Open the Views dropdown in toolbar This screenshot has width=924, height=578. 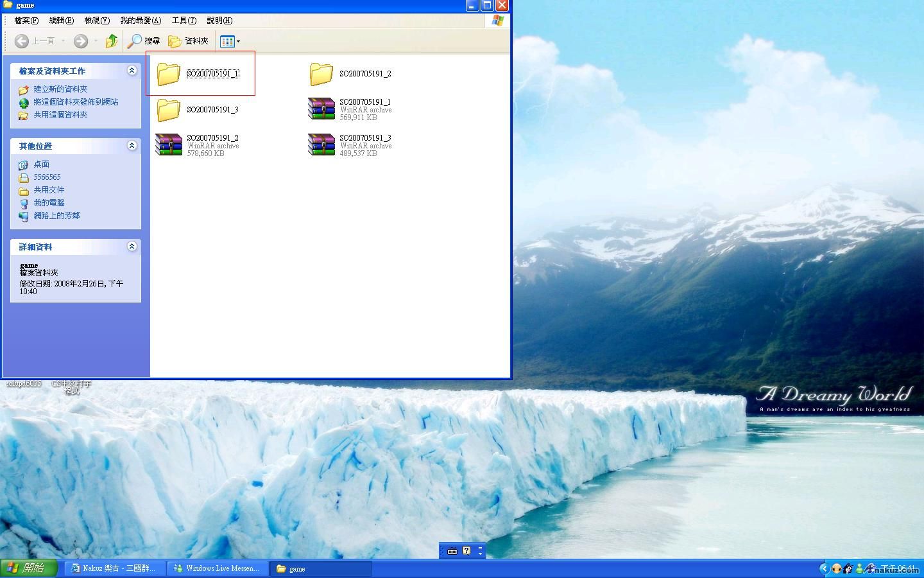(x=230, y=41)
